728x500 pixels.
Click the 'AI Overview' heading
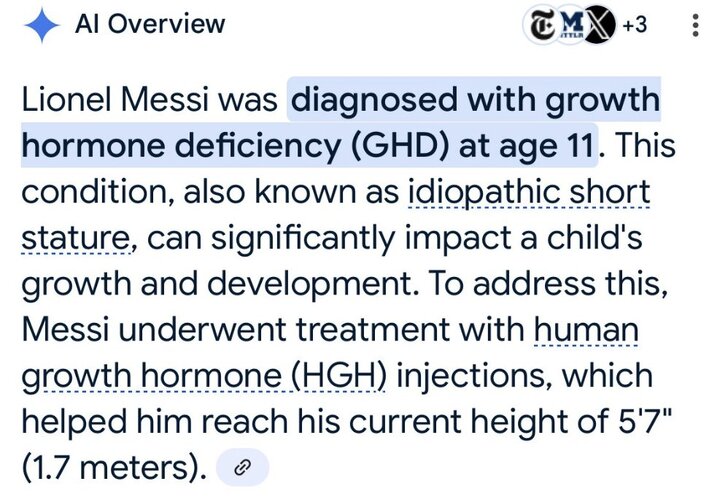pos(150,24)
